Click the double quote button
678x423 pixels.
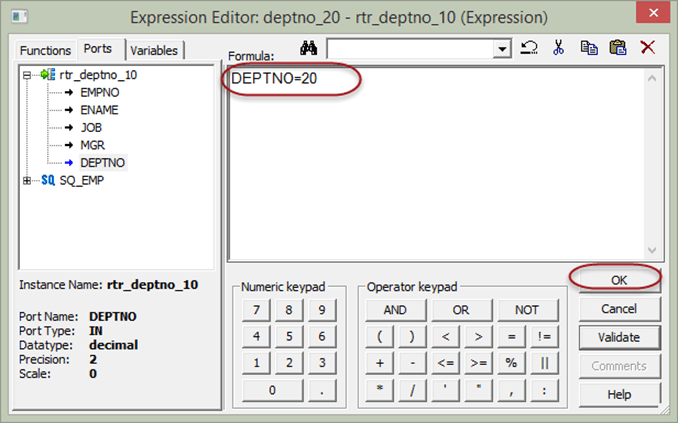pyautogui.click(x=478, y=390)
